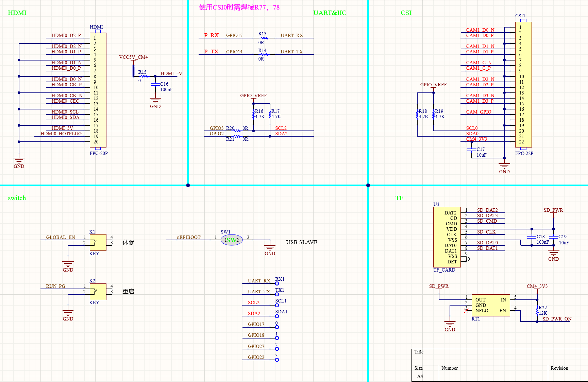
Task: Select capacitor C18 symbol
Action: tap(532, 237)
